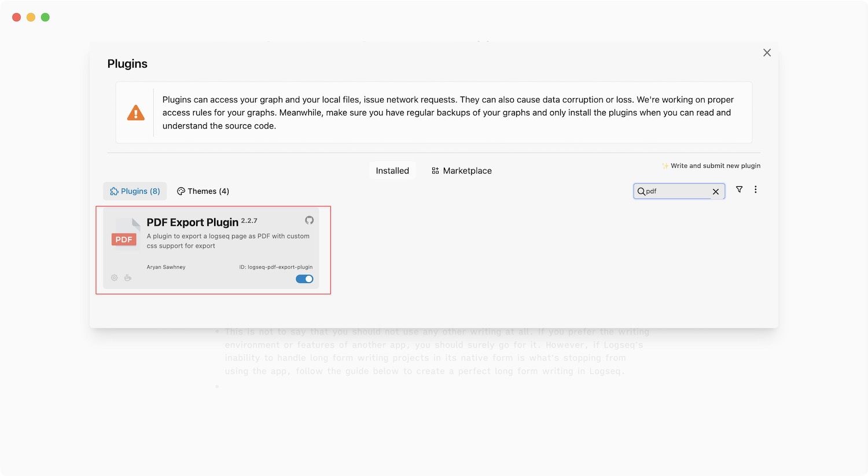Switch to the Marketplace tab
The width and height of the screenshot is (868, 476).
462,171
